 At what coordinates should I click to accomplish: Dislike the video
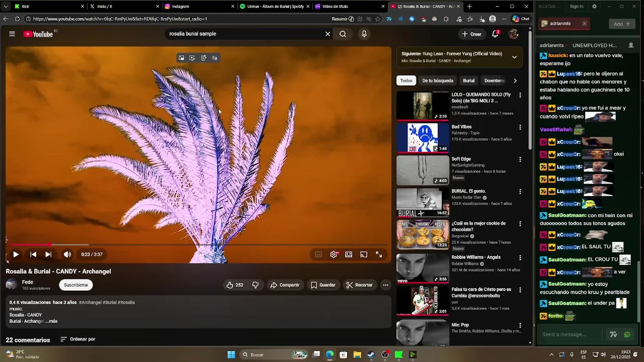256,285
